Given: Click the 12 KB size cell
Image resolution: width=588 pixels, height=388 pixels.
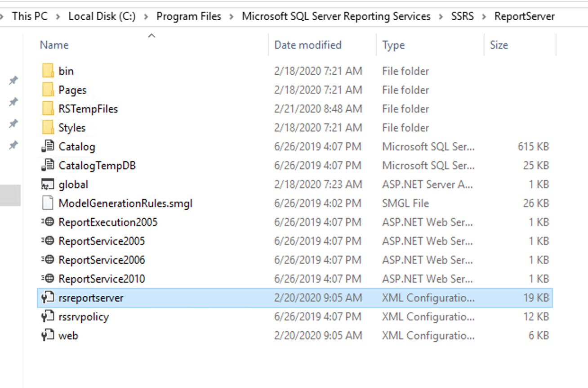Looking at the screenshot, I should (536, 317).
